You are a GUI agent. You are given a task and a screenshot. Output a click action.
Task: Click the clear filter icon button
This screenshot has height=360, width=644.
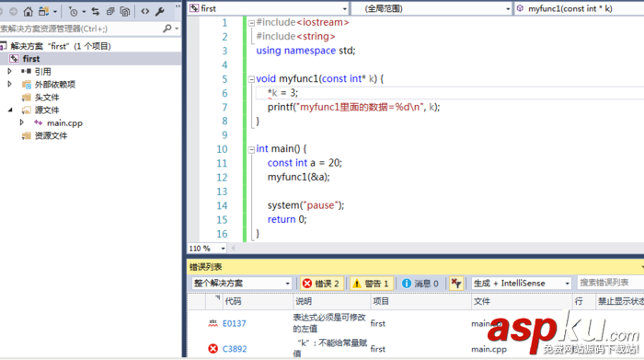click(456, 284)
